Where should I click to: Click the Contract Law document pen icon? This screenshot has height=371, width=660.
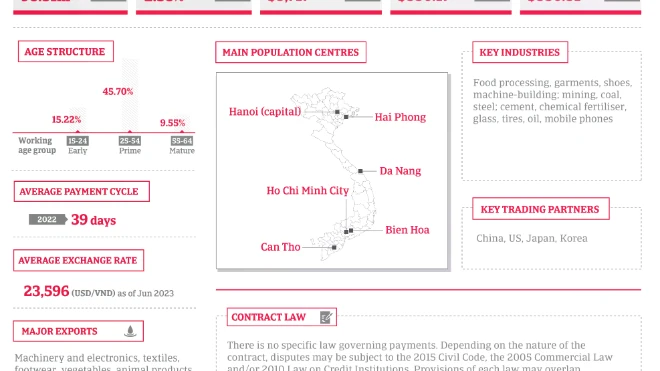[x=326, y=317]
